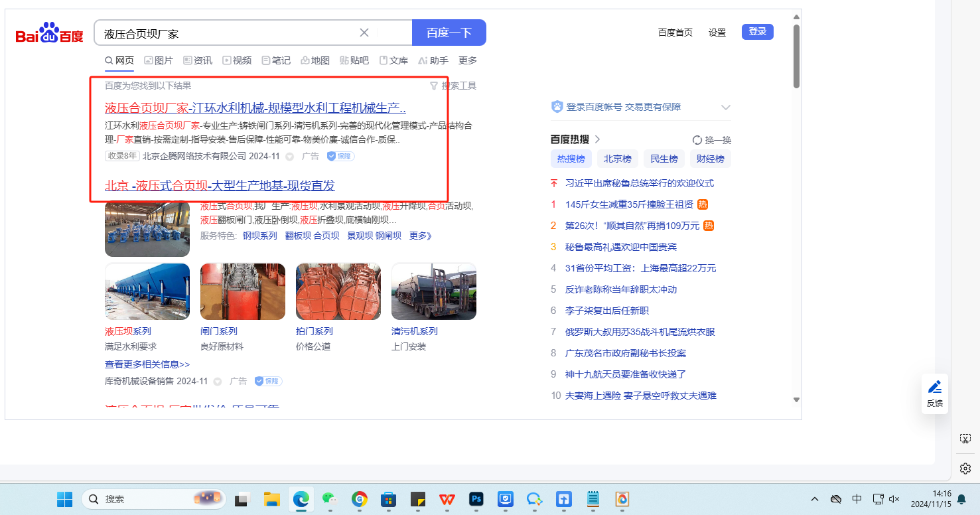Click the 换一换 refresh icon
This screenshot has width=980, height=515.
[697, 140]
